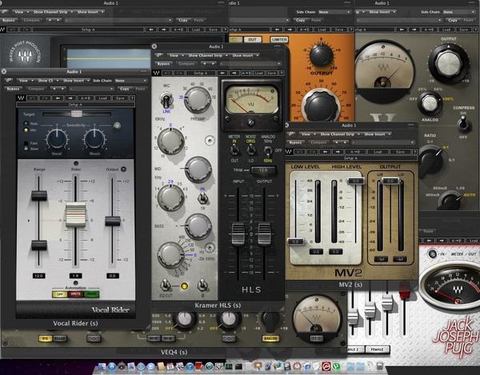Click Load button in Kramer HLS toolbar
The image size is (480, 375).
point(259,73)
